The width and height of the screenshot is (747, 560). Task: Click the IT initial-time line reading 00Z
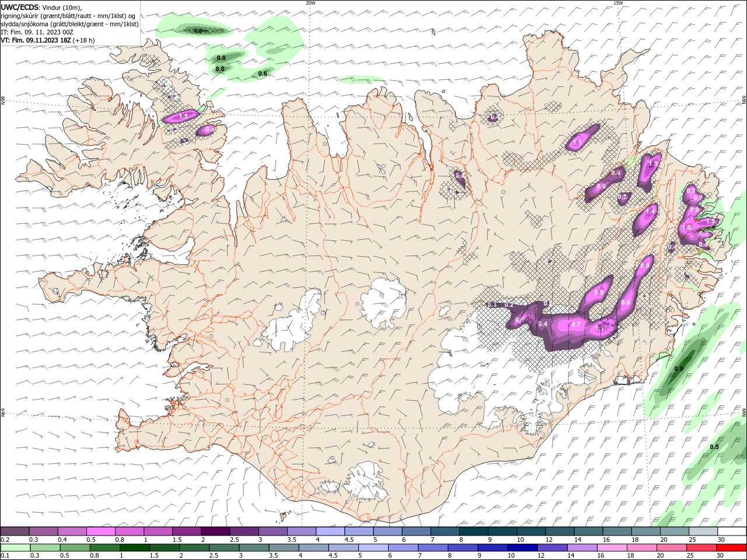(x=36, y=32)
